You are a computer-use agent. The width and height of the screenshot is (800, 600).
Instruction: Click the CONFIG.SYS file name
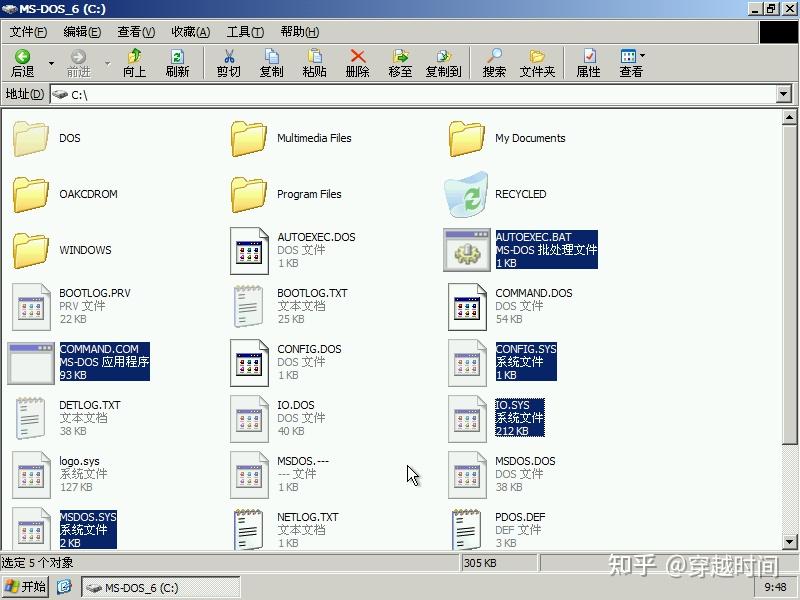(526, 349)
